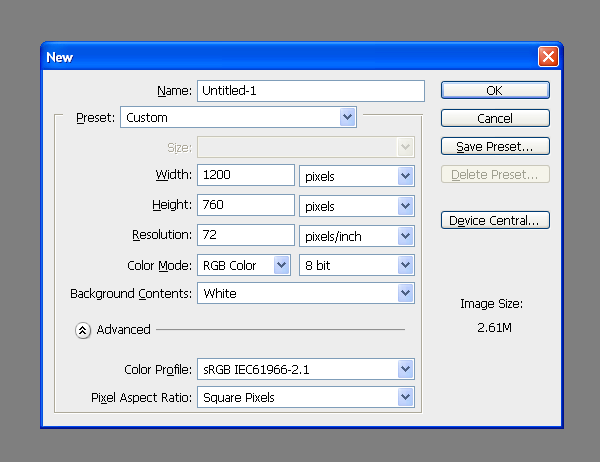Open the Pixel Aspect Ratio dropdown
The height and width of the screenshot is (462, 600).
tap(306, 397)
